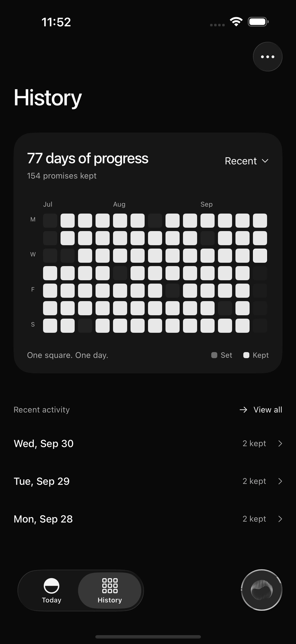Tap the glowing orb assistant button

pyautogui.click(x=262, y=590)
